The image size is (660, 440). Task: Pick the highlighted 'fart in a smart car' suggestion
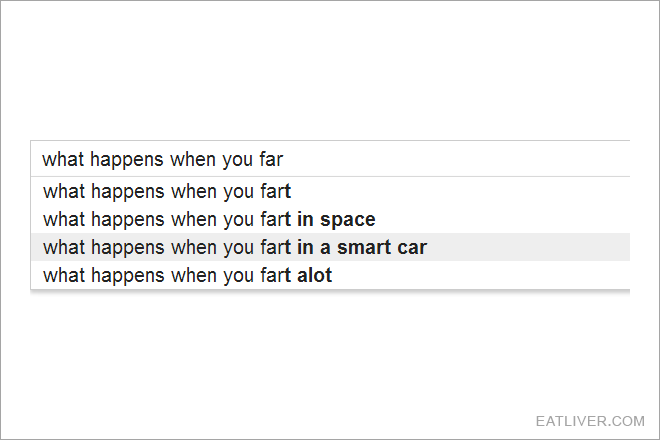pyautogui.click(x=330, y=247)
